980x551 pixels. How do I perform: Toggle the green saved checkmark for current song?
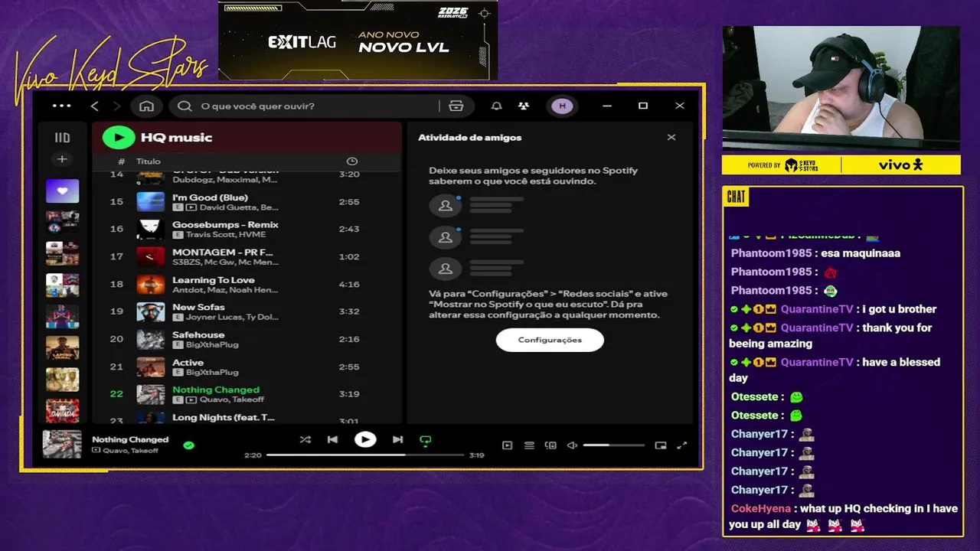pos(189,445)
